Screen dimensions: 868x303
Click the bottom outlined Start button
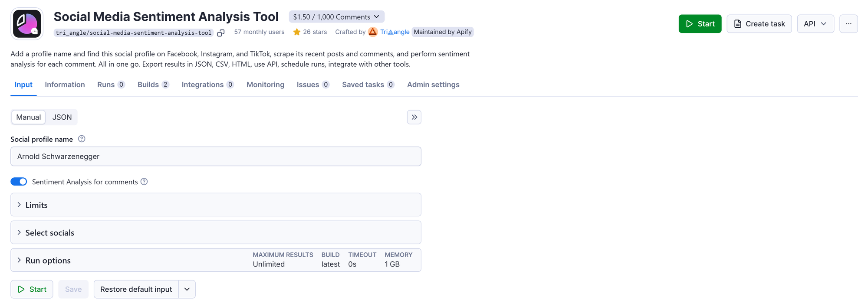[x=32, y=289]
